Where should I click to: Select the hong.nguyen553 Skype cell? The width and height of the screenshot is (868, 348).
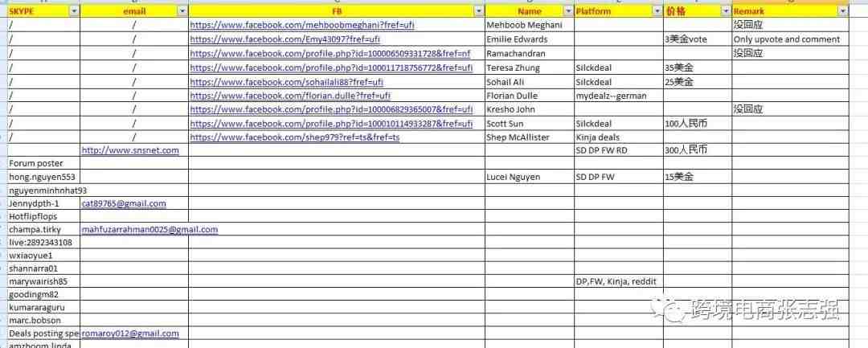coord(43,177)
